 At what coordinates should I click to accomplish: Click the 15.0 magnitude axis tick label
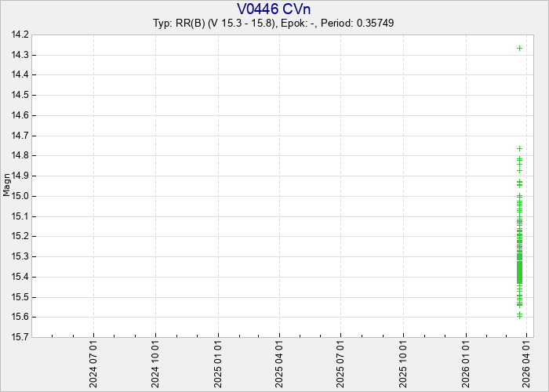pos(20,196)
